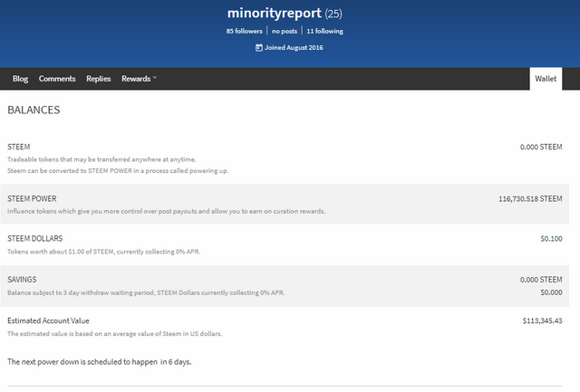Click the minorityreport username heading

pos(275,13)
